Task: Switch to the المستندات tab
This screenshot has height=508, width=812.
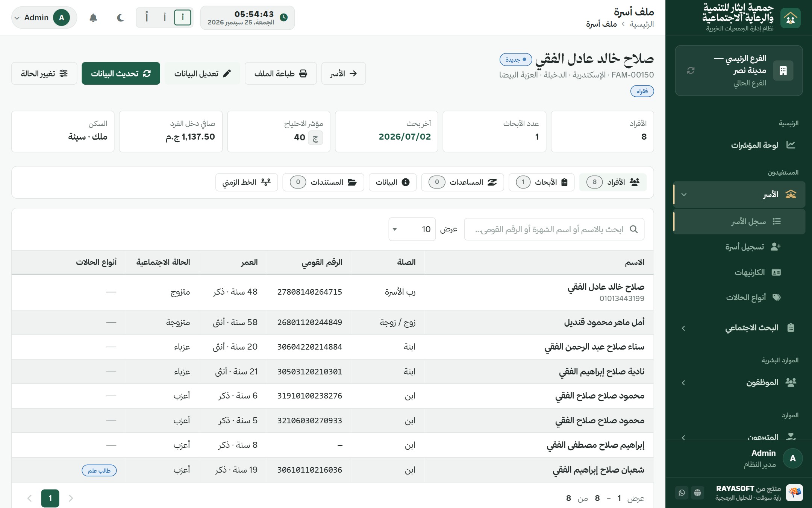Action: (323, 182)
